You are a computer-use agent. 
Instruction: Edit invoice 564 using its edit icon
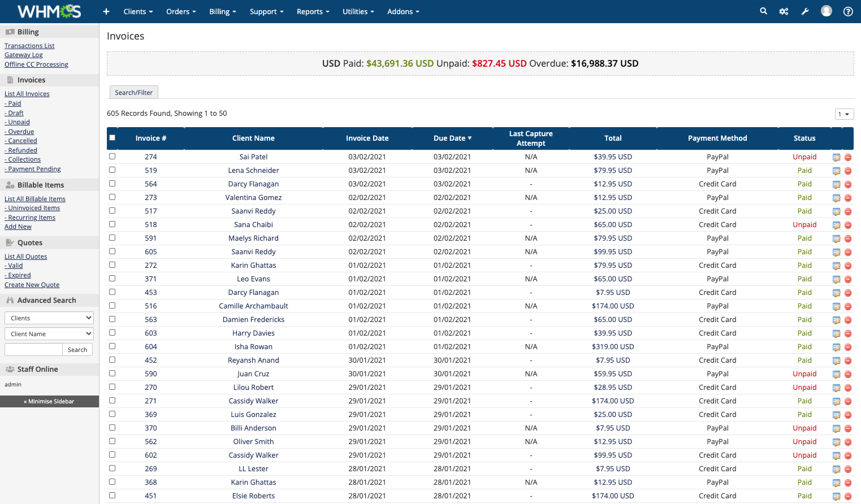pos(837,184)
